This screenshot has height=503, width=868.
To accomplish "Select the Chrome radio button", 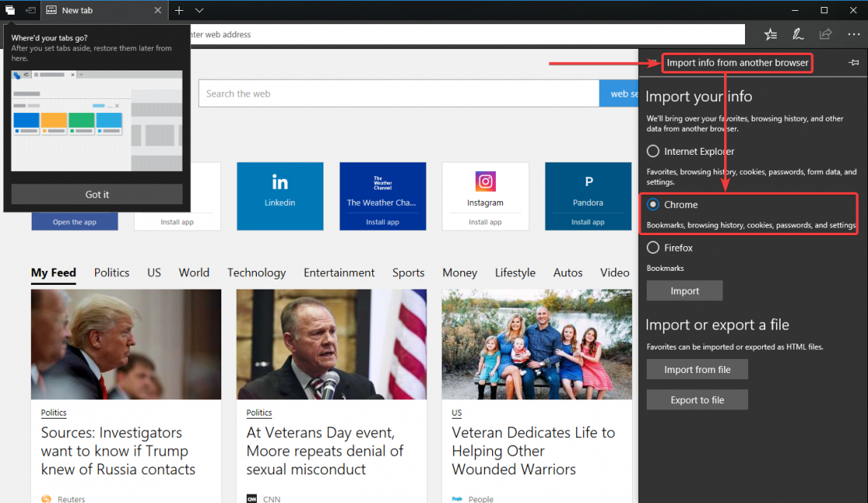I will (x=653, y=204).
